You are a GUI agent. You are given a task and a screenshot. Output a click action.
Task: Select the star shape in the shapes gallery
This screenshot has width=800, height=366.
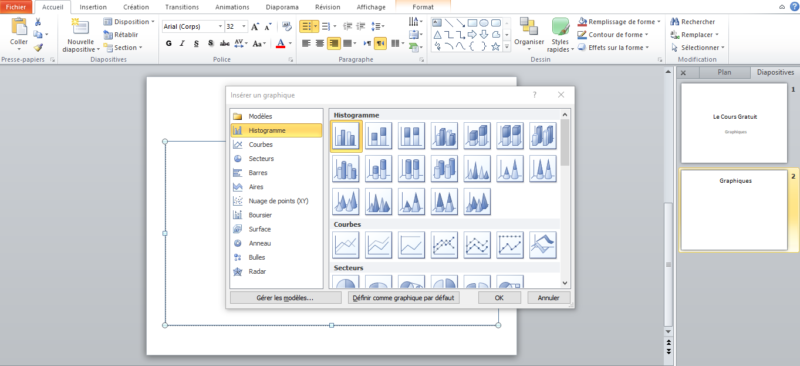pos(495,46)
